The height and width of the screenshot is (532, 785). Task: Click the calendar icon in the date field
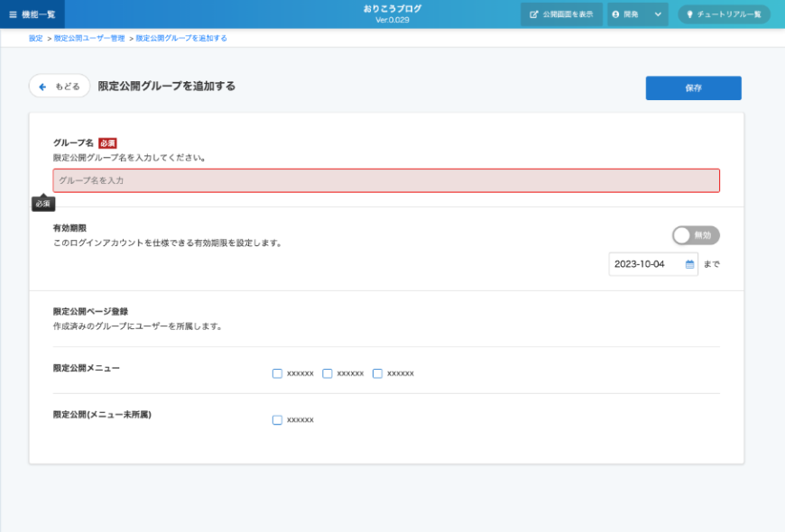[690, 264]
